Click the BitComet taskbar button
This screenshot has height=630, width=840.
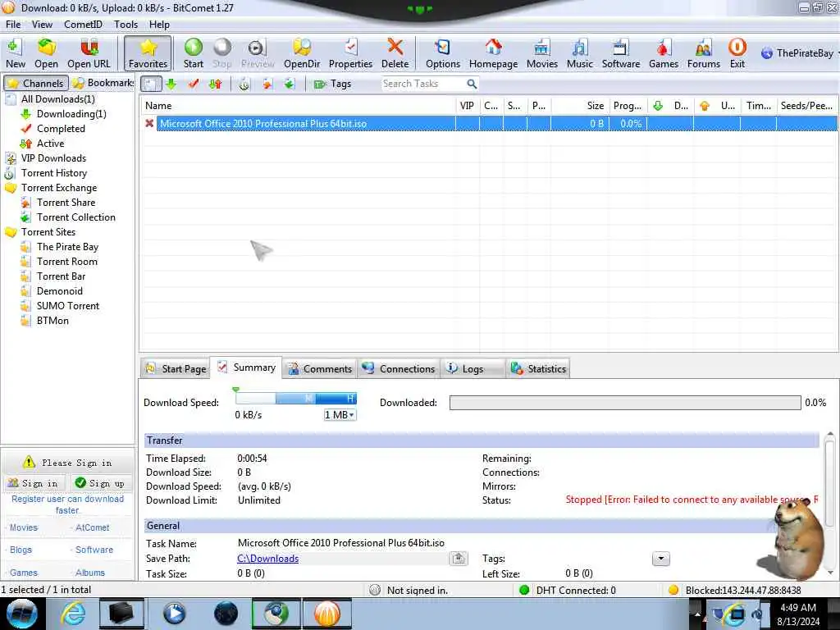pyautogui.click(x=326, y=614)
